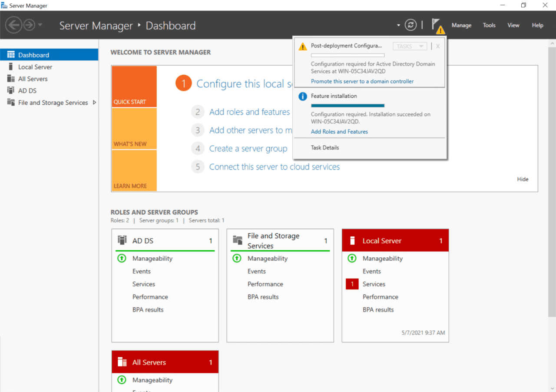Viewport: 556px width, 392px height.
Task: Click Add Roles and Features notification link
Action: (x=339, y=132)
